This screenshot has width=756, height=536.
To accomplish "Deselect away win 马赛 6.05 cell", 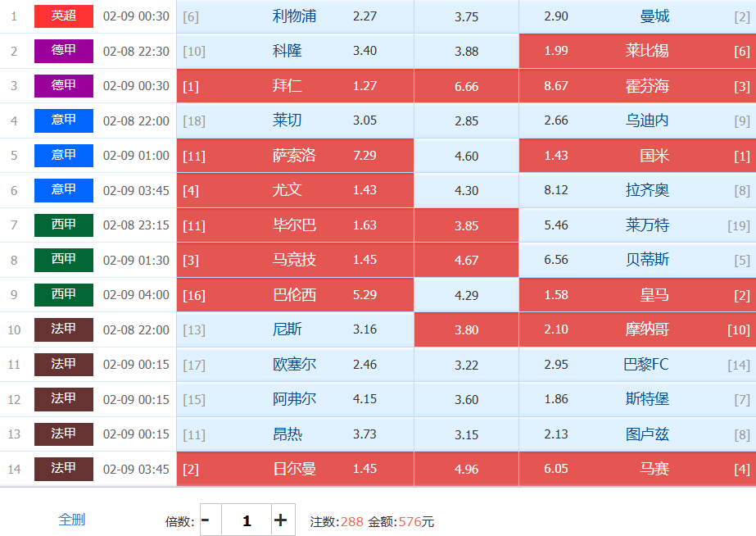I will [x=637, y=469].
